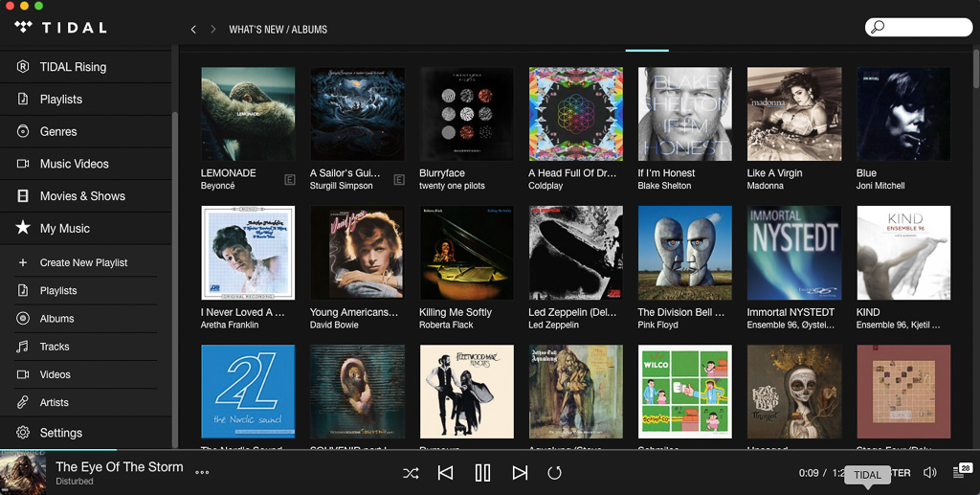Open Settings with the gear icon
This screenshot has height=495, width=980.
[x=23, y=433]
